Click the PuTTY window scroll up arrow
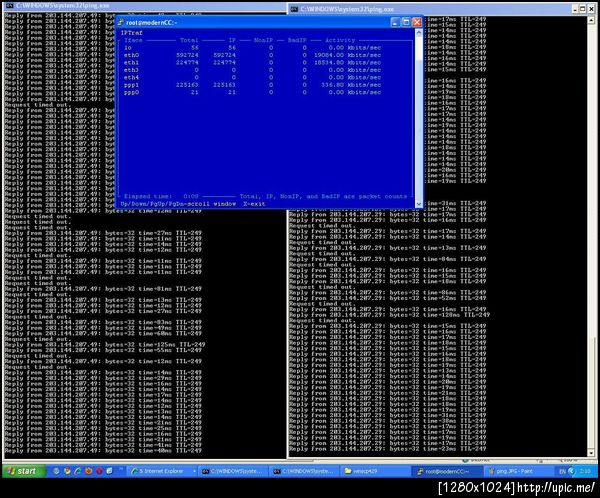Screen dimensions: 600x498 419,33
